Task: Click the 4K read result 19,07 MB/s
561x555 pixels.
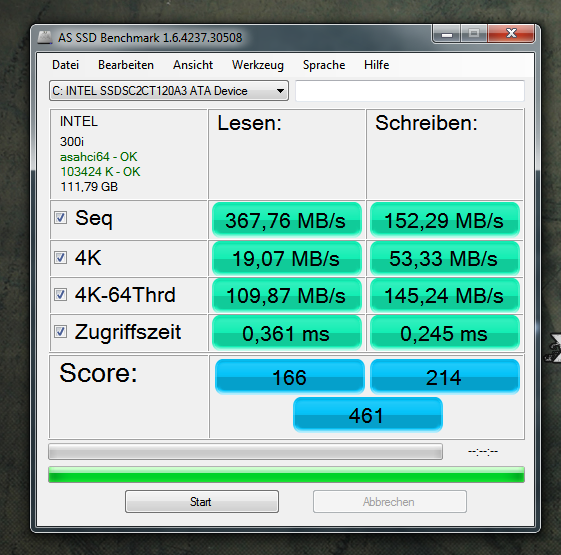Action: pyautogui.click(x=287, y=258)
